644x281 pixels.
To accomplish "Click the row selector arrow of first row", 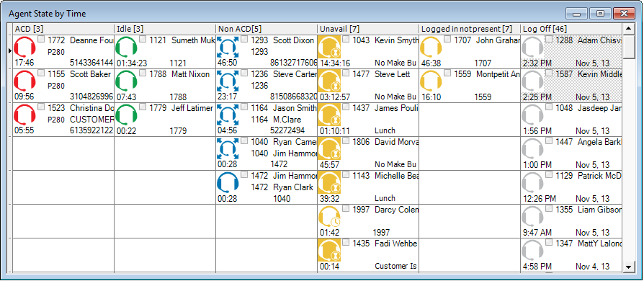I will 10,50.
